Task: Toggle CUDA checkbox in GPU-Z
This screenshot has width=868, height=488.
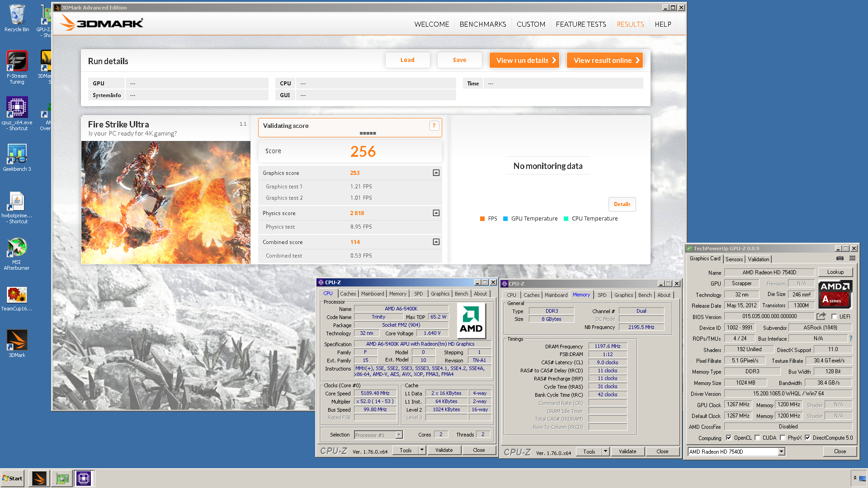Action: (x=757, y=438)
